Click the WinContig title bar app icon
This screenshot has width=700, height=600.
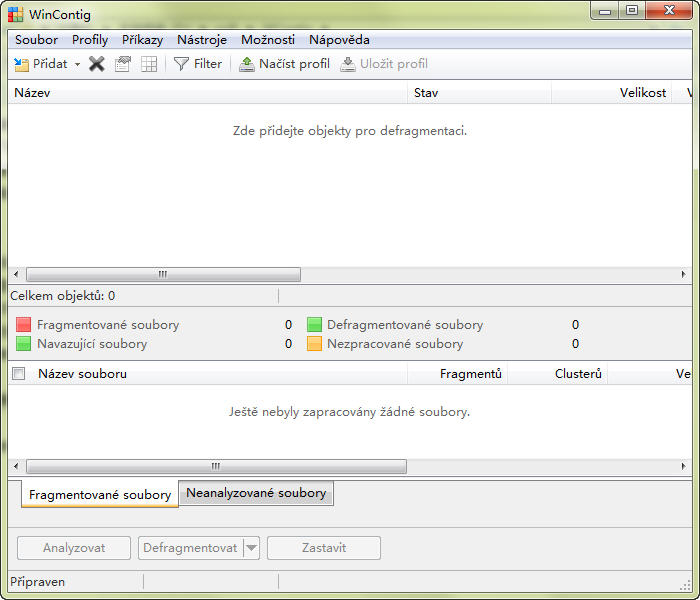click(x=15, y=13)
